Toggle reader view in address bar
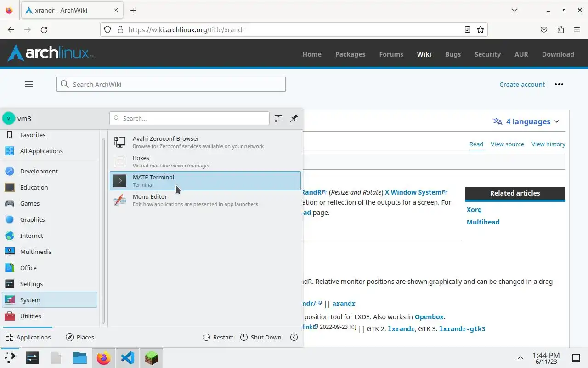Screen dimensions: 588x368 (468, 29)
